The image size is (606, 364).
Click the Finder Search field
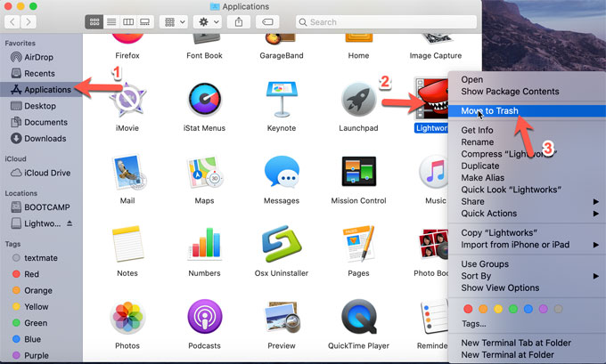coord(379,21)
